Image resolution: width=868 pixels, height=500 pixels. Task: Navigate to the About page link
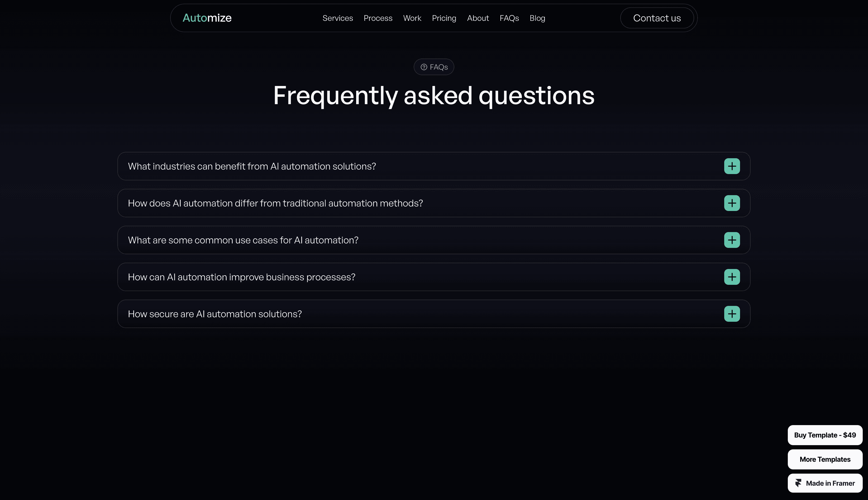click(x=478, y=18)
